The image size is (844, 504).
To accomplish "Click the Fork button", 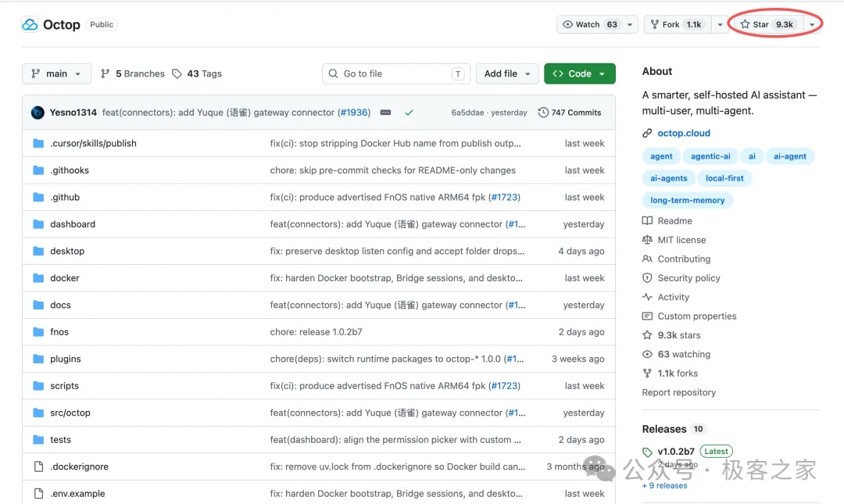I will (x=678, y=25).
